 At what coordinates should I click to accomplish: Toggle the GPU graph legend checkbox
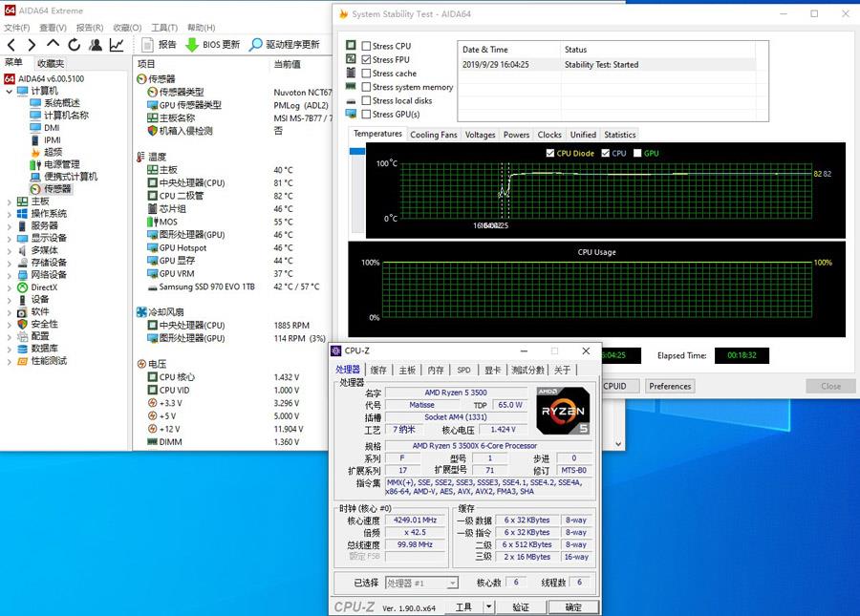click(x=637, y=154)
